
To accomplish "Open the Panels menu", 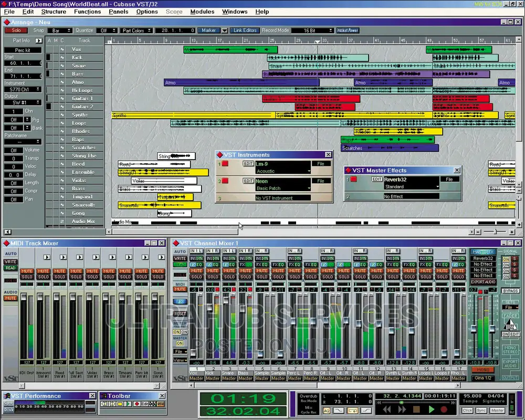I will [x=119, y=12].
